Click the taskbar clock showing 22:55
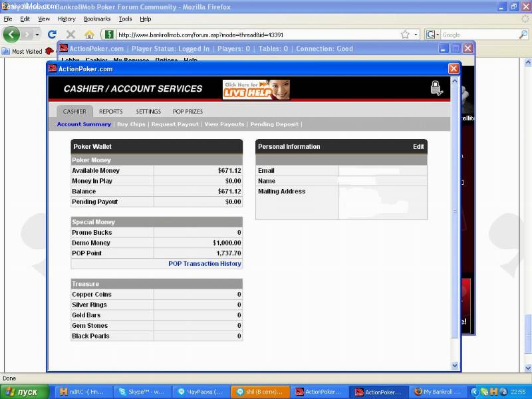 pyautogui.click(x=518, y=392)
